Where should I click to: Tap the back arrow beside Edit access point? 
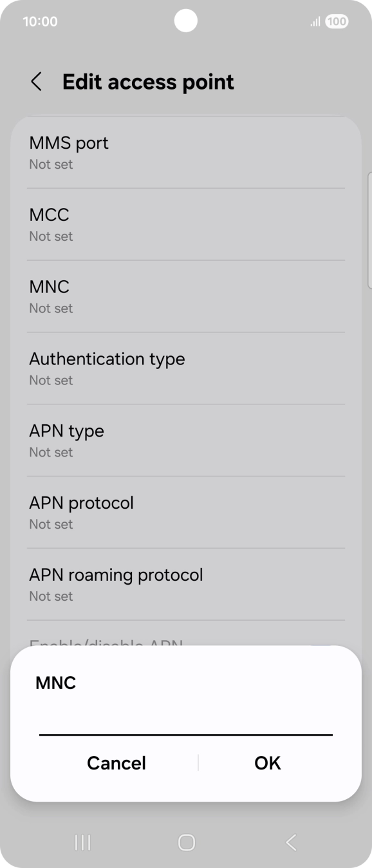37,82
